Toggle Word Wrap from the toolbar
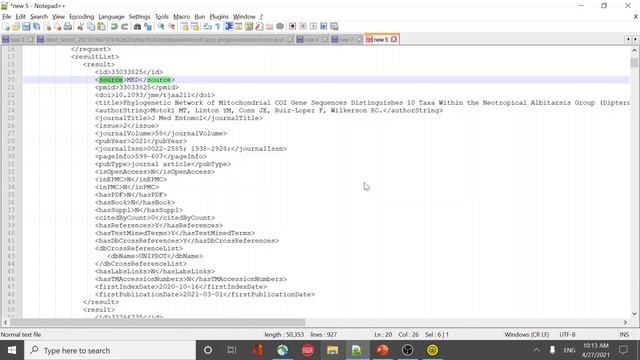This screenshot has width=640, height=360. pyautogui.click(x=207, y=27)
